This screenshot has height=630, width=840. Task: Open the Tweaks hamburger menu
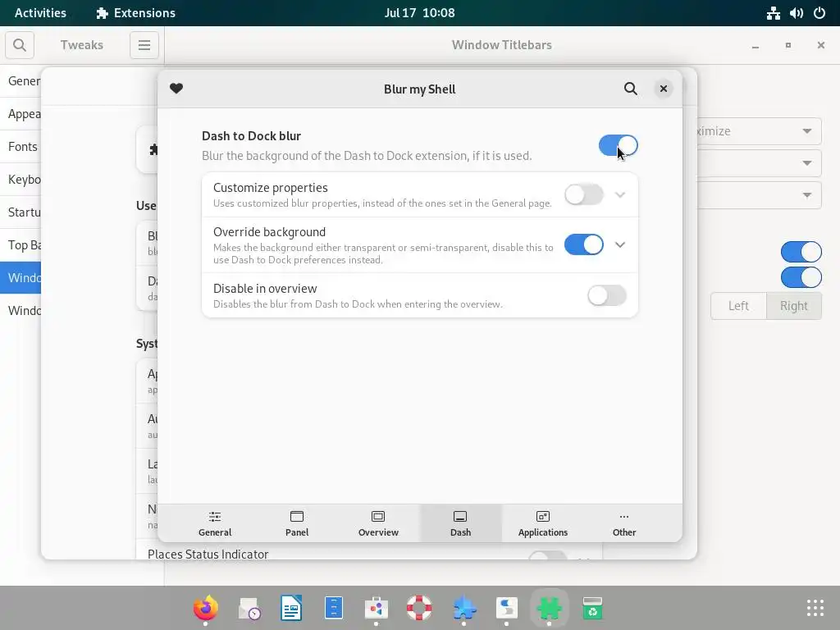tap(144, 45)
